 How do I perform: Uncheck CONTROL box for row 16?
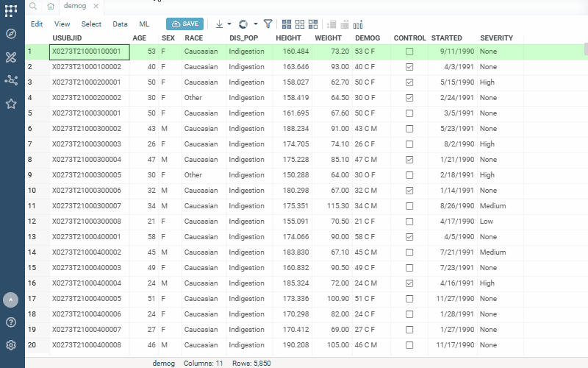409,283
